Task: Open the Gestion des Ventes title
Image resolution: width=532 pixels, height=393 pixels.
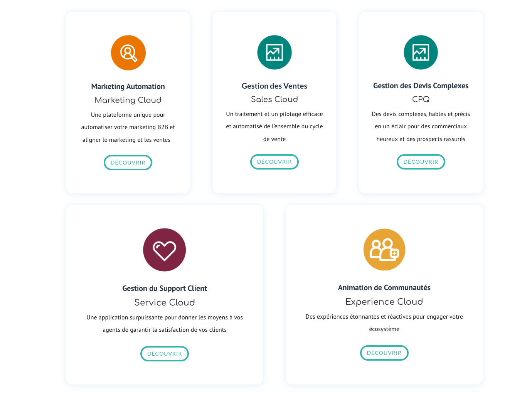Action: [x=274, y=86]
